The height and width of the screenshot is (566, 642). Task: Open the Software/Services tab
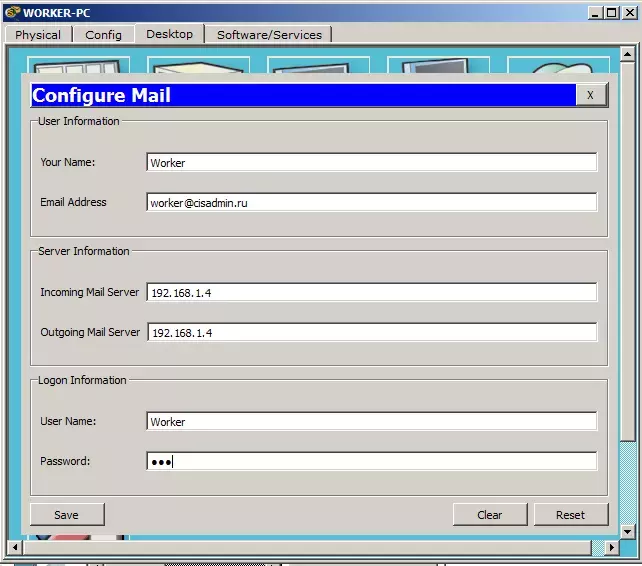tap(269, 35)
